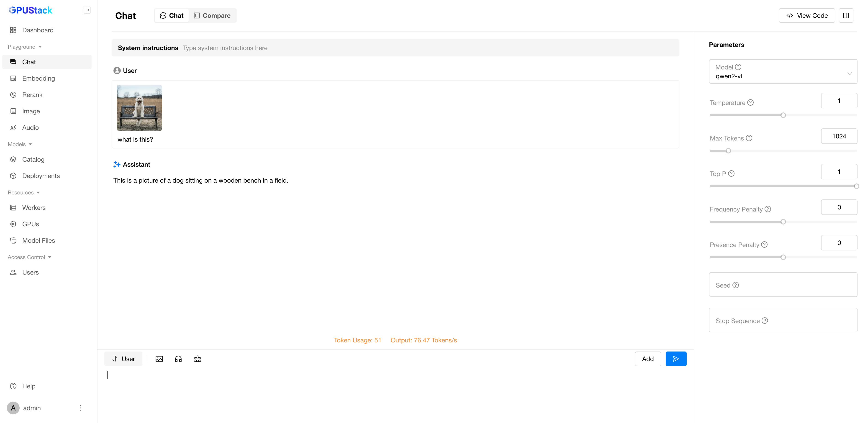Click the upload image icon in input toolbar
This screenshot has width=868, height=423.
point(159,359)
